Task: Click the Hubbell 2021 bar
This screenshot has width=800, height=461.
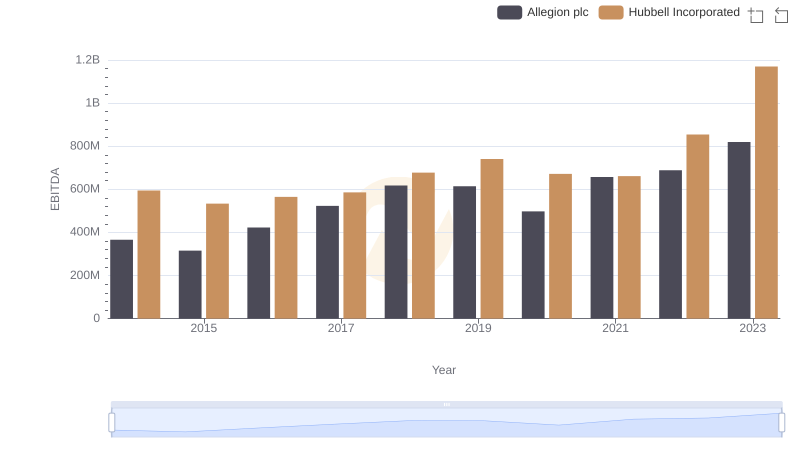Action: click(629, 247)
